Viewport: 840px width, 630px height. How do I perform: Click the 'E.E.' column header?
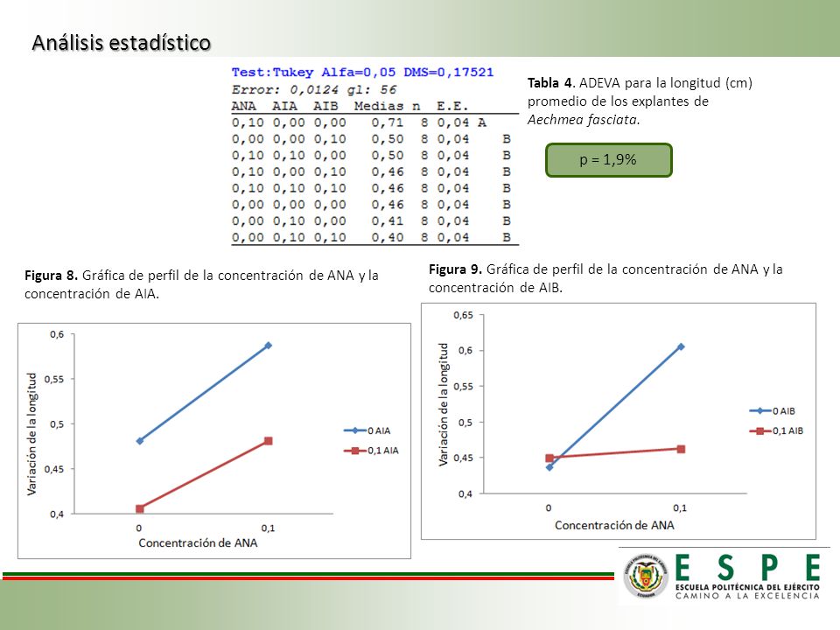[452, 106]
